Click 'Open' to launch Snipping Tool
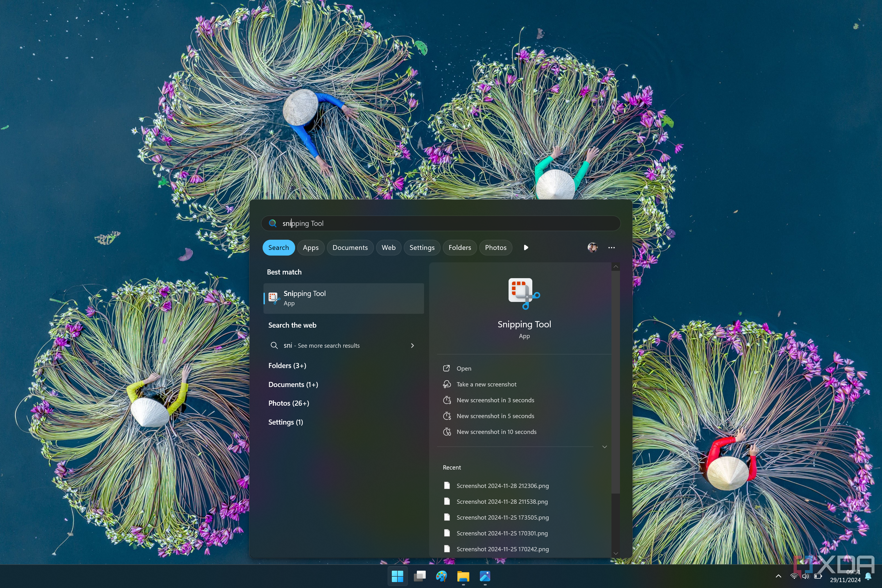Viewport: 882px width, 588px height. [464, 368]
